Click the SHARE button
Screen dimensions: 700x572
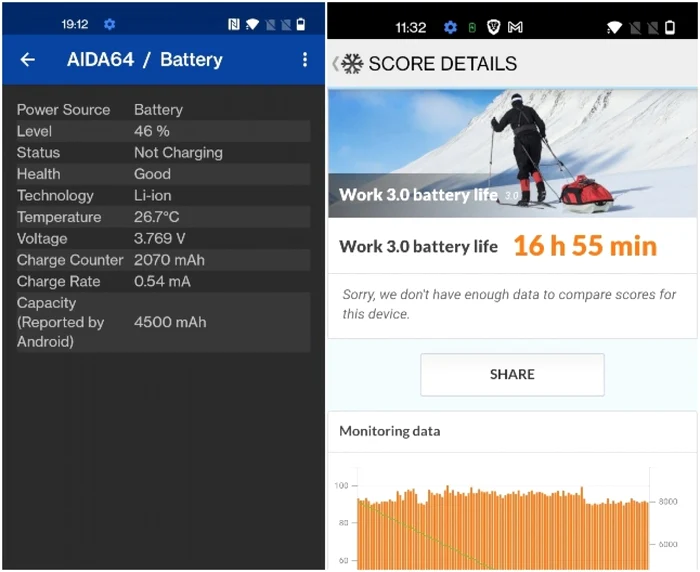(512, 374)
